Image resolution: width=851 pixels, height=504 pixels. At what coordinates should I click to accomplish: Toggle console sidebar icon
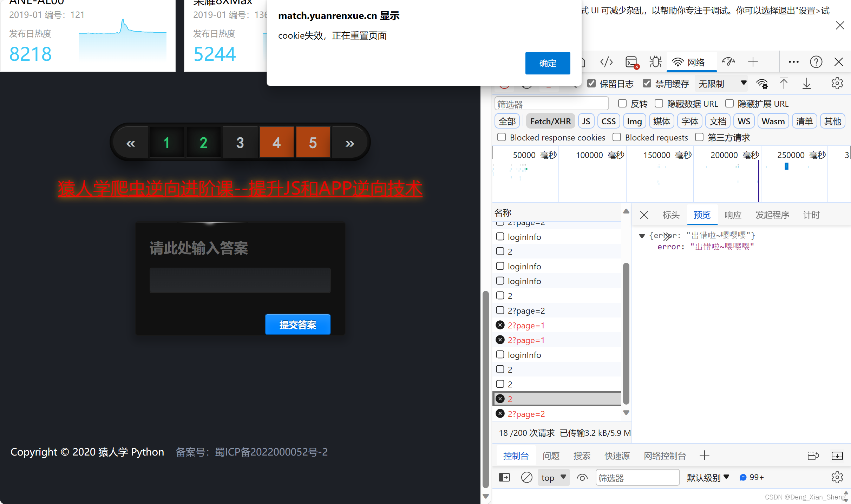pos(504,477)
